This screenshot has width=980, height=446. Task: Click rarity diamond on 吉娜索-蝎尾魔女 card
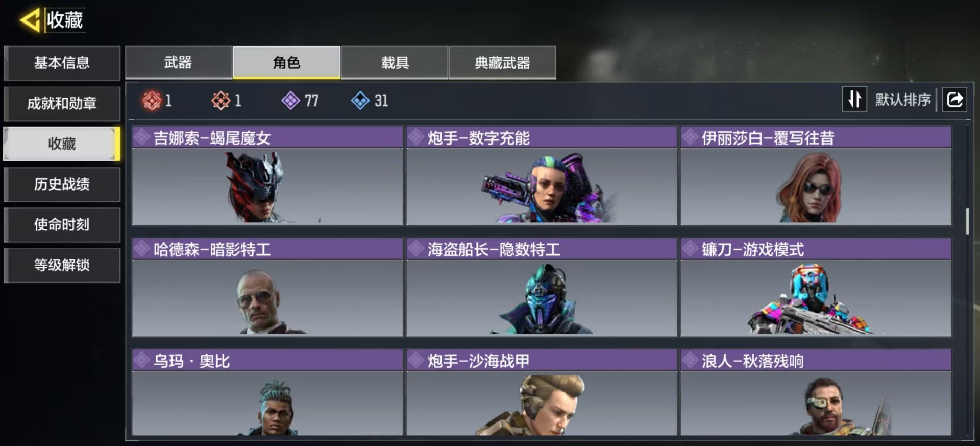point(142,137)
